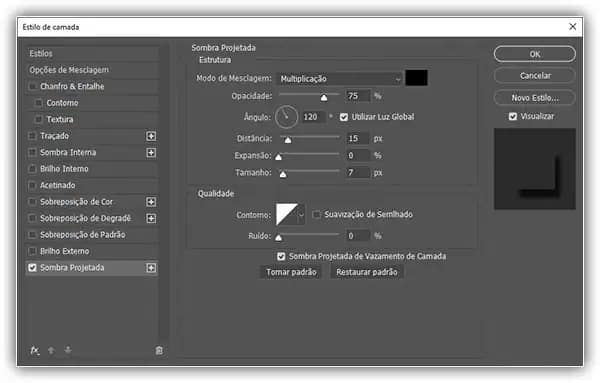Click the trash delete effect icon
600x383 pixels.
(x=159, y=350)
